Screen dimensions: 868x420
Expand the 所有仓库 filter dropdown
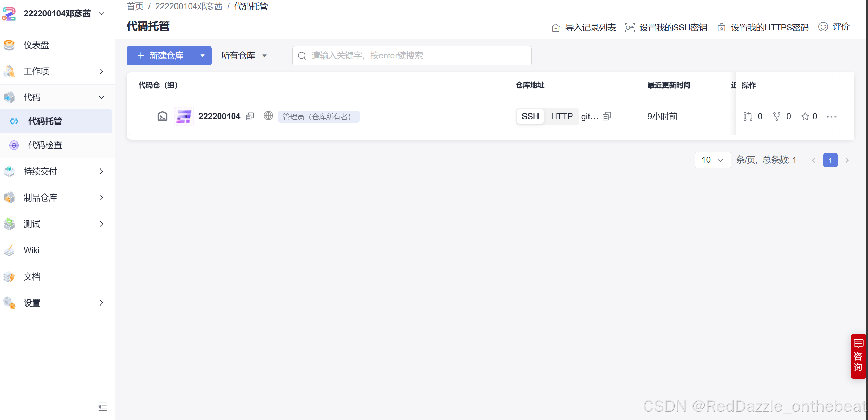click(x=244, y=56)
